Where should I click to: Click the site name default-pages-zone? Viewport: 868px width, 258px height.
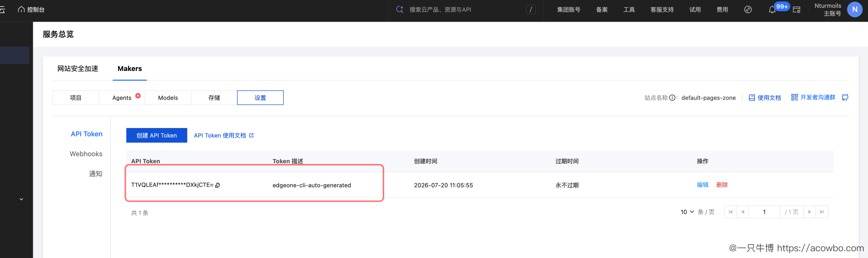tap(708, 98)
